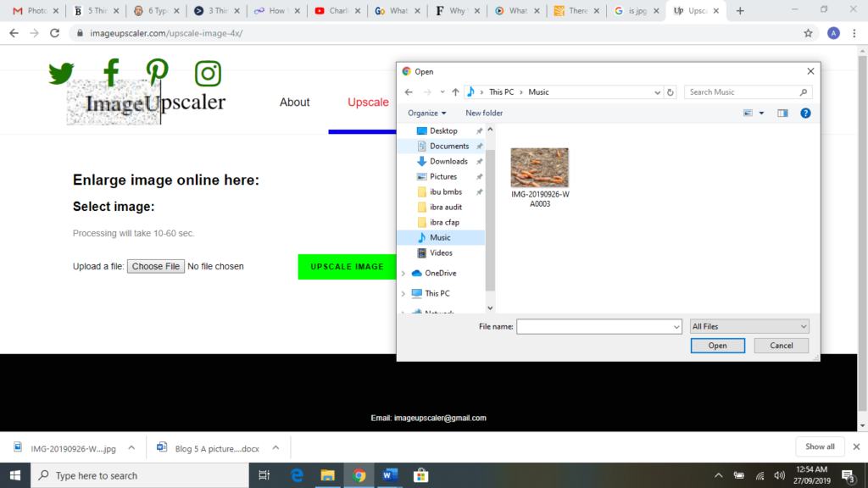
Task: Refresh the Music folder with the refresh icon
Action: pyautogui.click(x=670, y=91)
